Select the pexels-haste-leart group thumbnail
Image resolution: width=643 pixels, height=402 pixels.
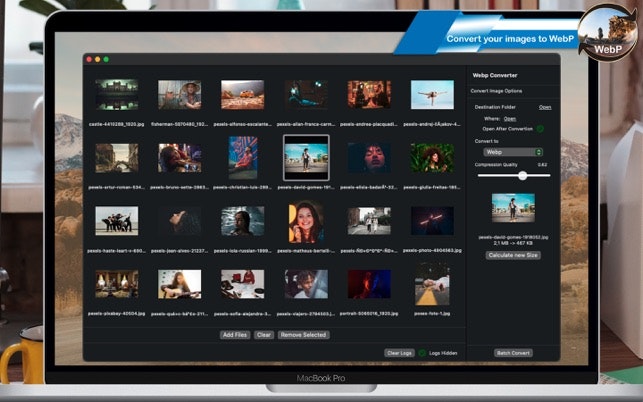point(116,221)
